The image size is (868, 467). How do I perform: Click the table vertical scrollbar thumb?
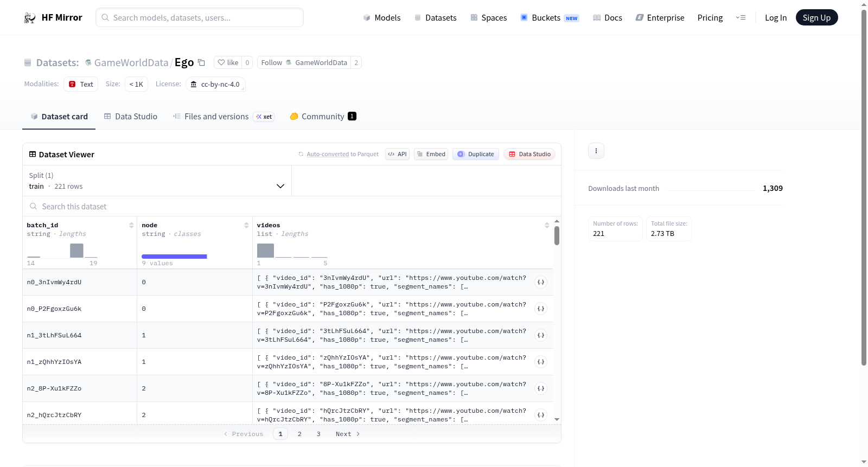click(x=557, y=235)
